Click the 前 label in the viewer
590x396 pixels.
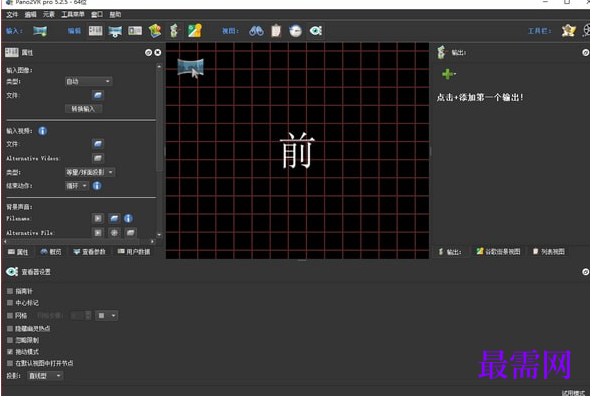(x=297, y=151)
